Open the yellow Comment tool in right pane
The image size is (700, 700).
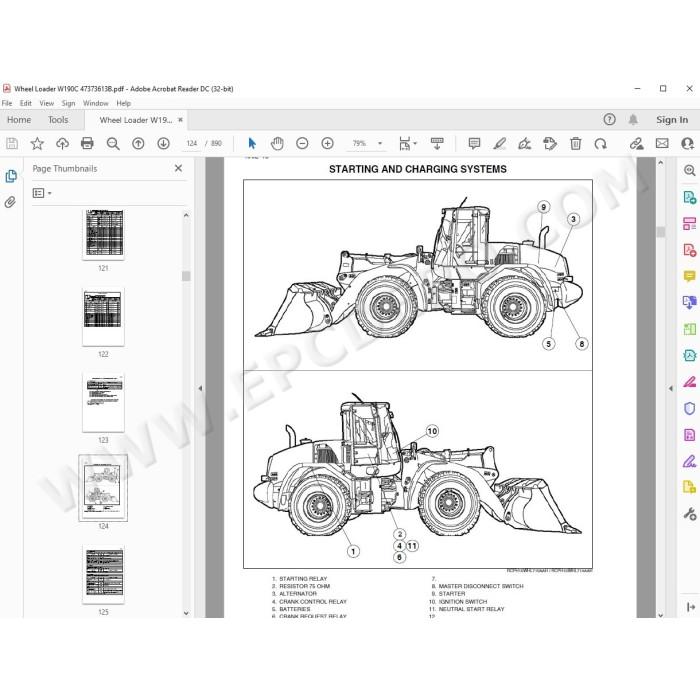690,276
